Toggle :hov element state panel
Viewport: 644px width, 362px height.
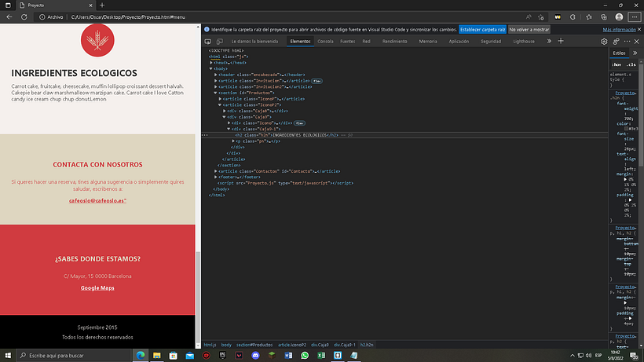[x=617, y=64]
